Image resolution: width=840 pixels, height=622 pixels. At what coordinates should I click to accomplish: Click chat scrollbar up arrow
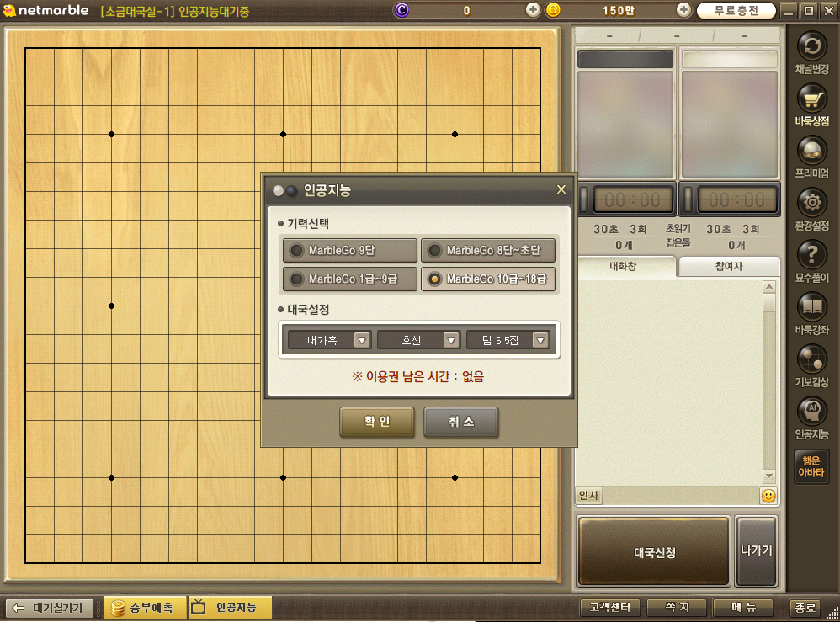coord(769,287)
